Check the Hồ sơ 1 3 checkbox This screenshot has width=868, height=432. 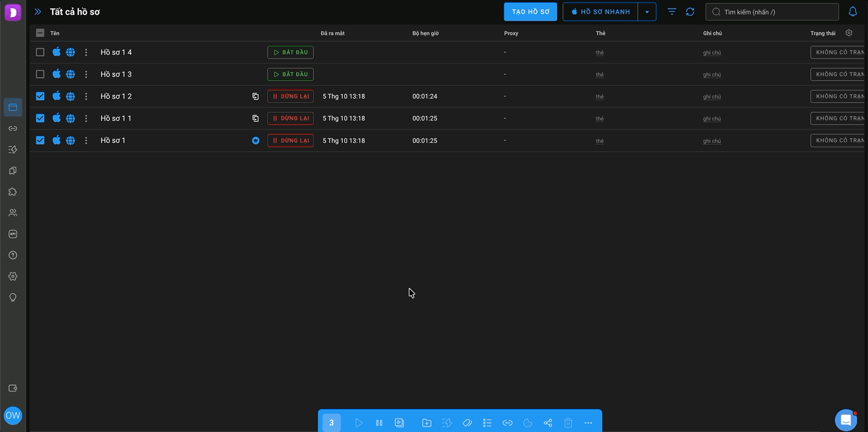tap(40, 74)
